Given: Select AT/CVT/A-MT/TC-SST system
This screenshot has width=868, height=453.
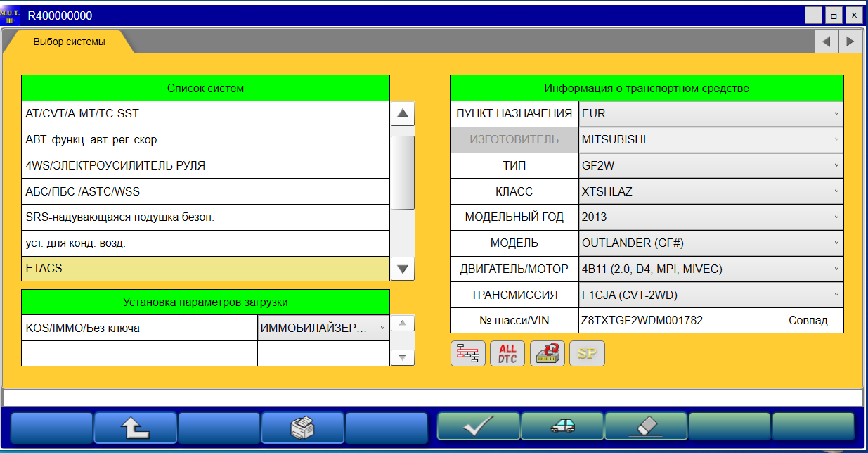Looking at the screenshot, I should tap(205, 114).
